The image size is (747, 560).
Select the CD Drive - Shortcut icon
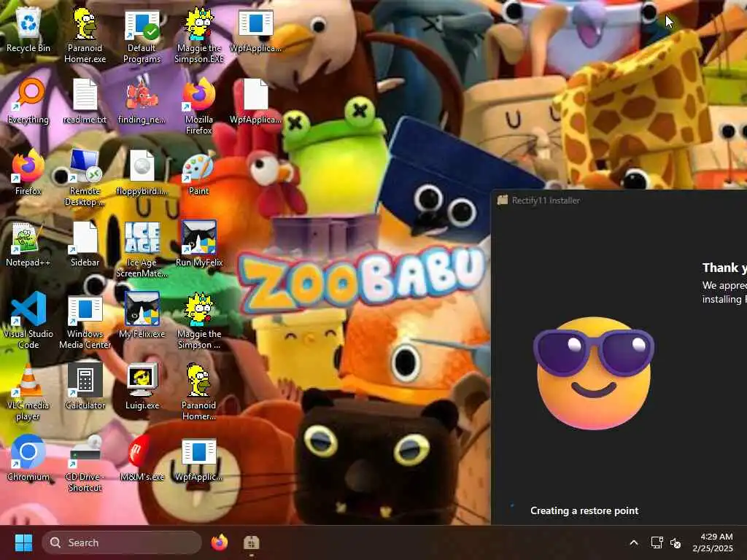pyautogui.click(x=85, y=464)
